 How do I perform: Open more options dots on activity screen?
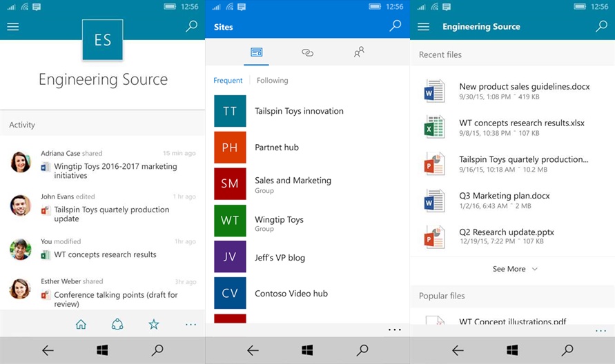191,325
